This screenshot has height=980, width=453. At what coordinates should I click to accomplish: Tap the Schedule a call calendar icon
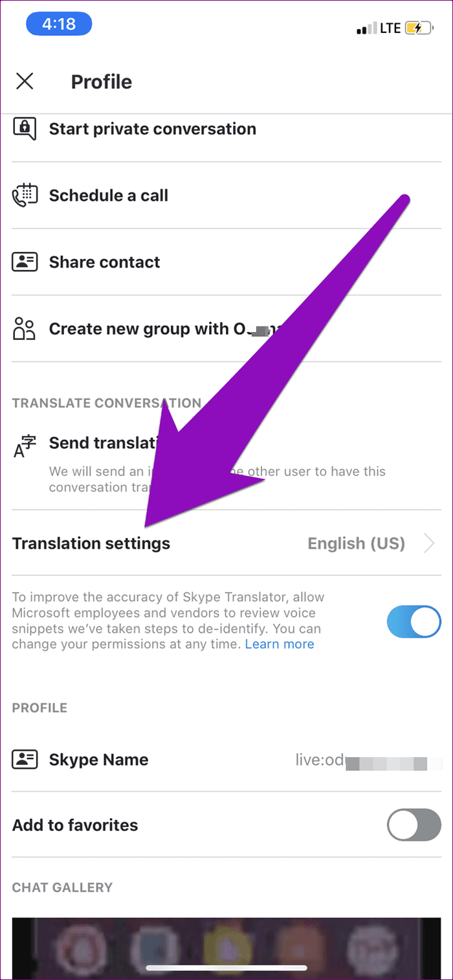[25, 196]
